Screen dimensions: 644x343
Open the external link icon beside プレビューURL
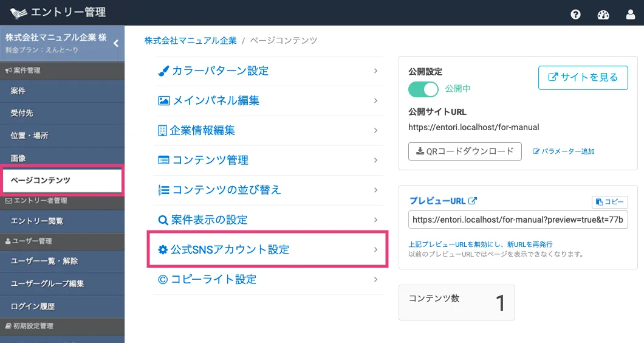pyautogui.click(x=472, y=201)
